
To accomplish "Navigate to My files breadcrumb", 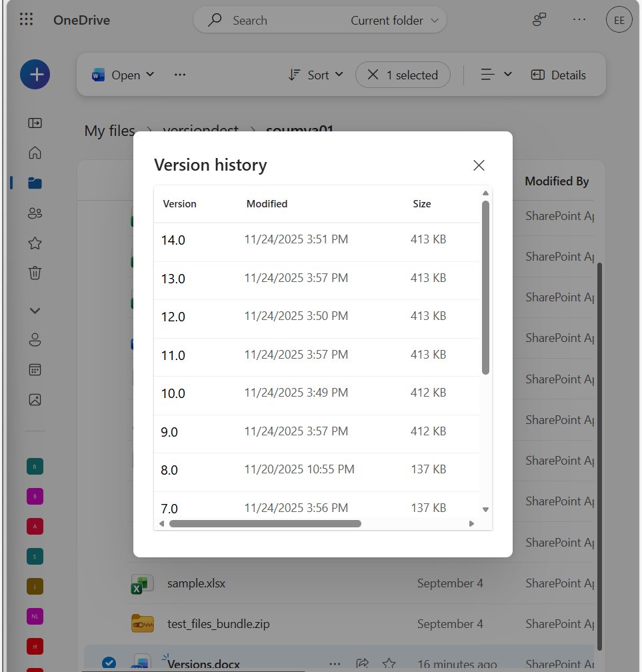I will (x=109, y=131).
